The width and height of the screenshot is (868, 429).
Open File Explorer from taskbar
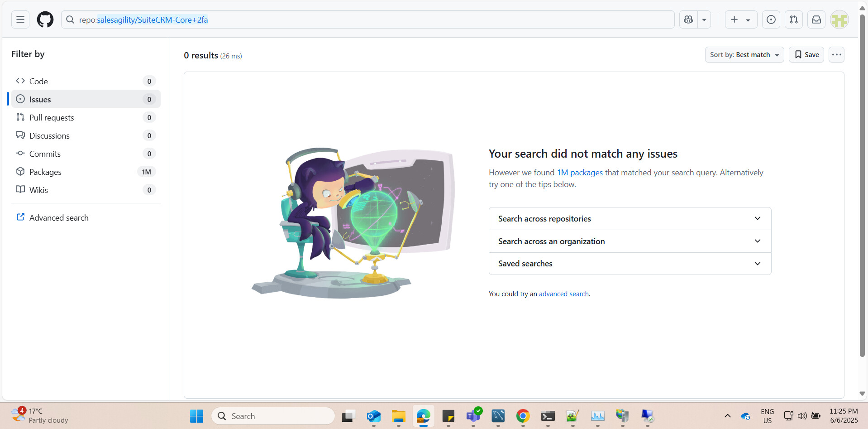[x=399, y=416]
